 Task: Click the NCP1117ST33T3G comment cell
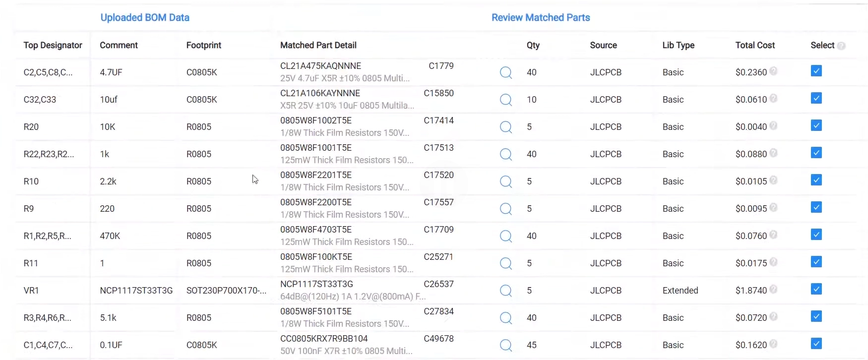click(x=136, y=291)
